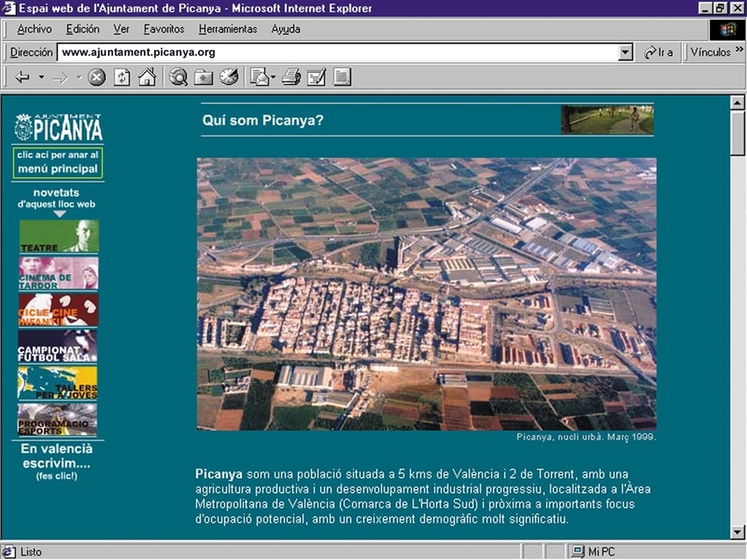Open the Herramientas menu

(227, 29)
